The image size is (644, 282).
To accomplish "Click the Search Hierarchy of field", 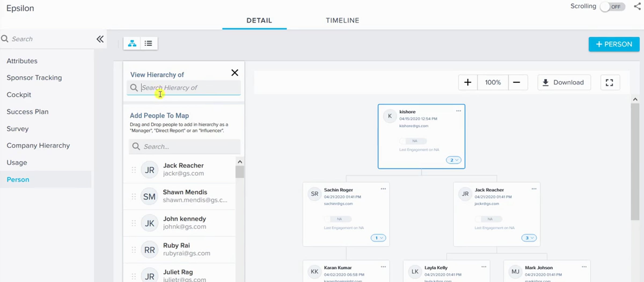I will pyautogui.click(x=184, y=88).
